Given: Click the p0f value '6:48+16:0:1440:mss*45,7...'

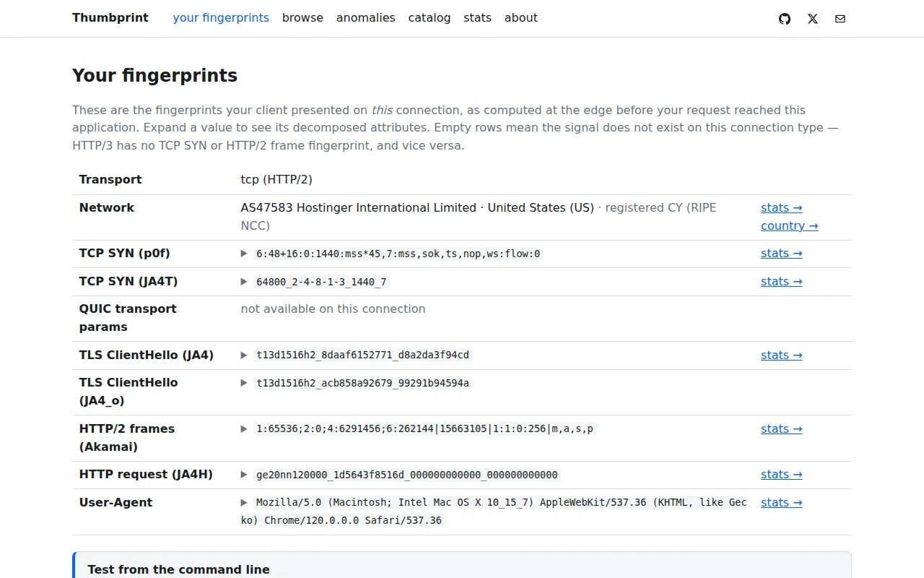Looking at the screenshot, I should pos(398,254).
